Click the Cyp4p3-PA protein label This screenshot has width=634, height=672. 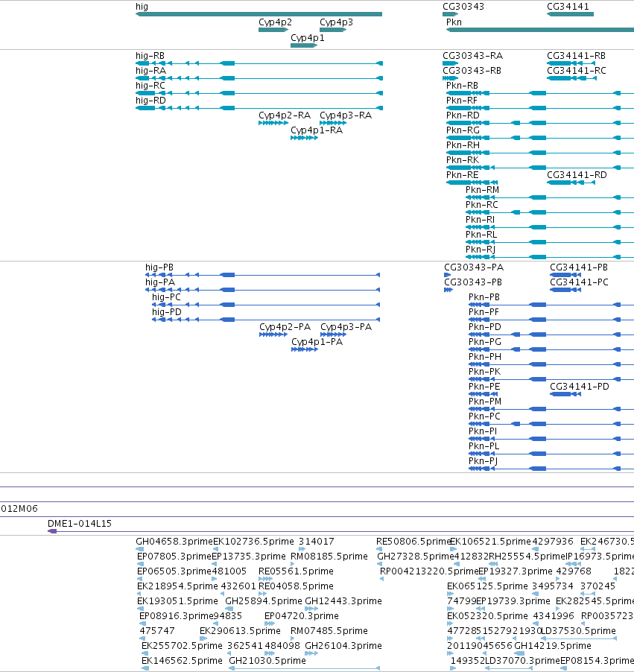346,327
